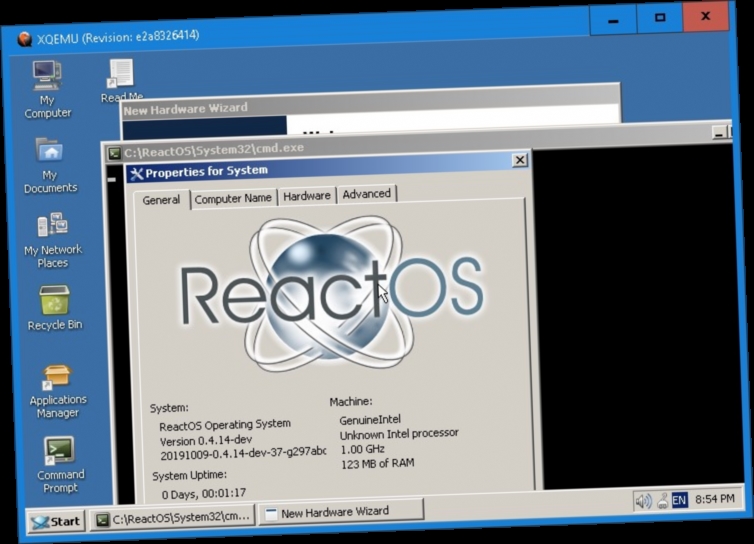Open the ReactOS Start menu

56,521
